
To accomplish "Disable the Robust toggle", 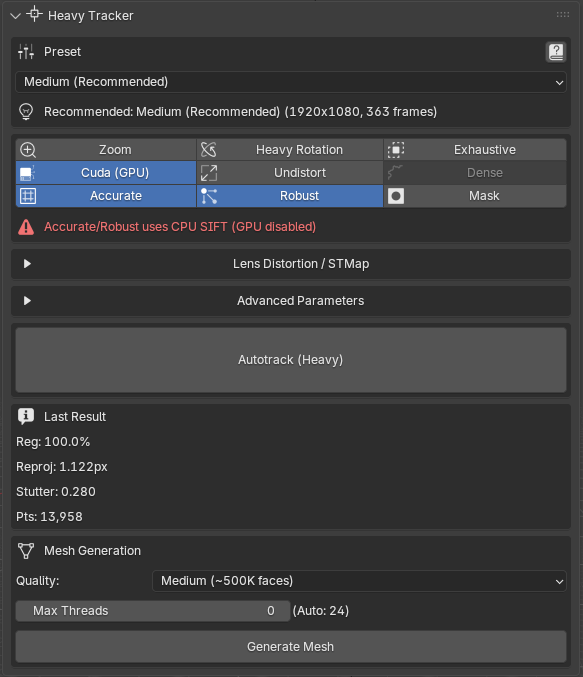I will pyautogui.click(x=290, y=196).
